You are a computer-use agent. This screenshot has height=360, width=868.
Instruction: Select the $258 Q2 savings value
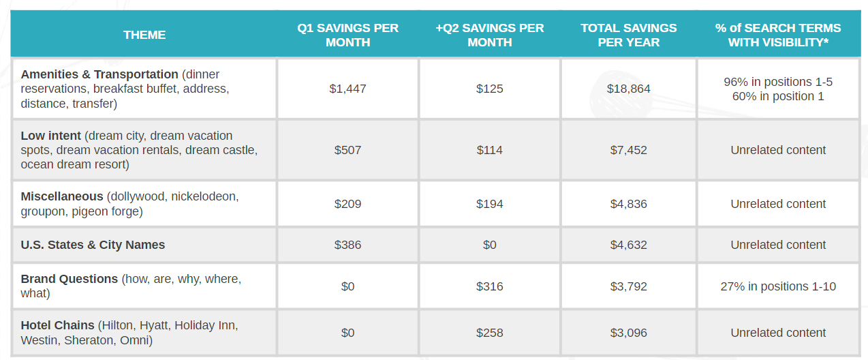489,333
